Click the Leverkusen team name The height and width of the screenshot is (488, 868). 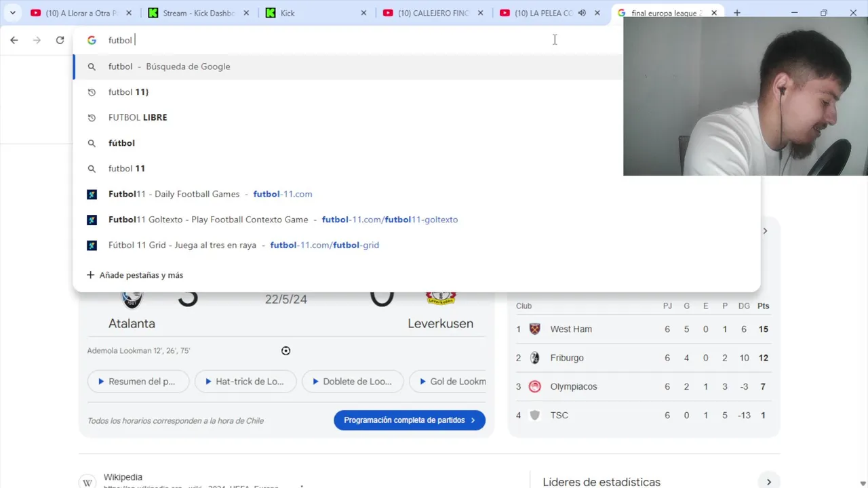click(x=440, y=323)
